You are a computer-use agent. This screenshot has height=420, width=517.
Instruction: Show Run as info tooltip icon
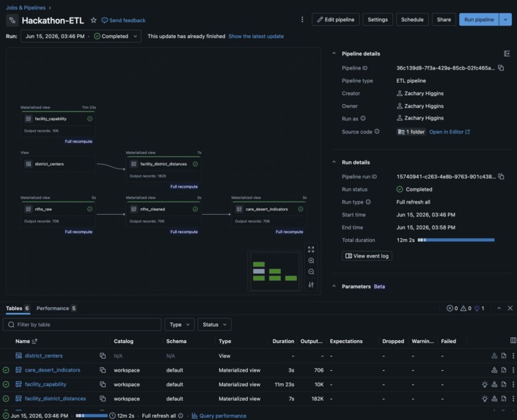coord(363,118)
